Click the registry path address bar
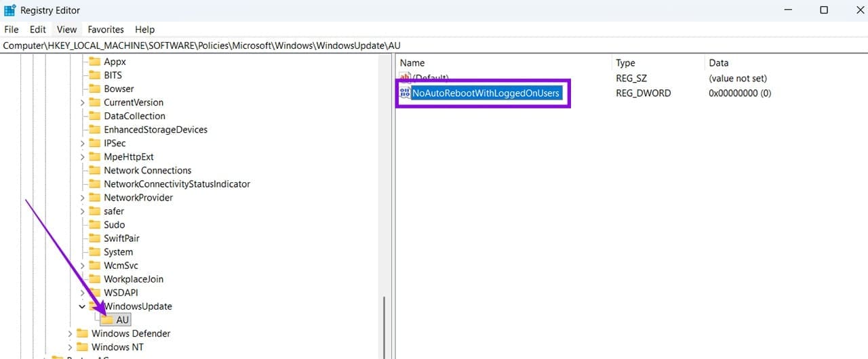The height and width of the screenshot is (359, 868). [x=434, y=45]
